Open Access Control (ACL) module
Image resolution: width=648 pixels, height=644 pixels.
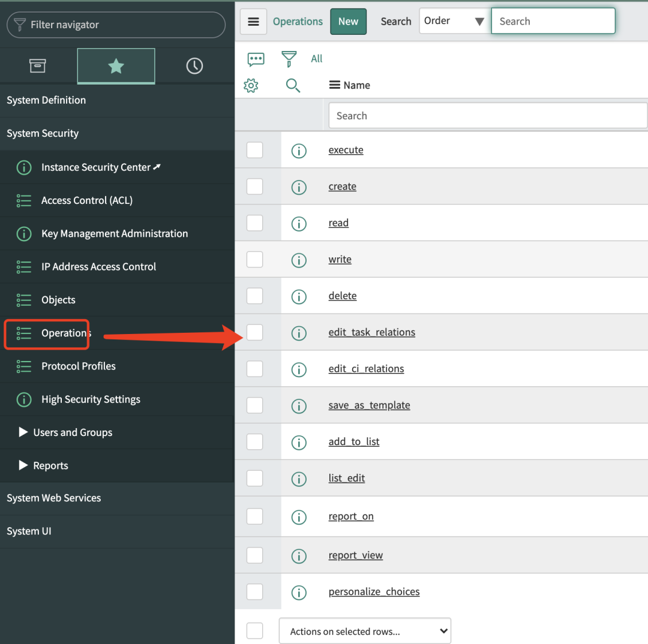coord(86,200)
